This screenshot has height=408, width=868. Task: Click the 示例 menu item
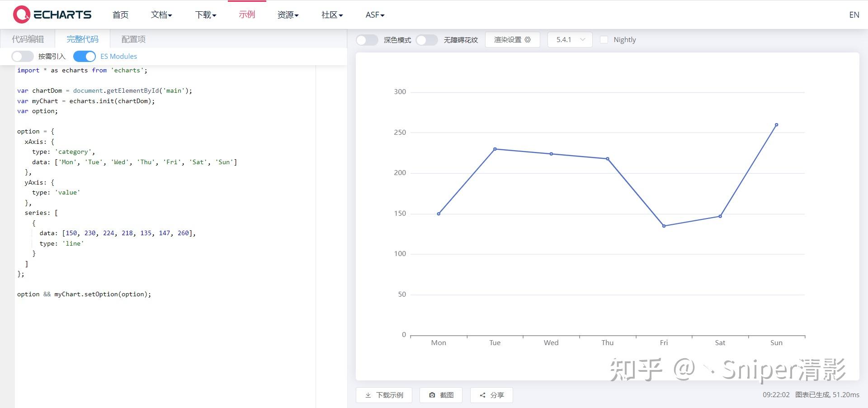(246, 14)
